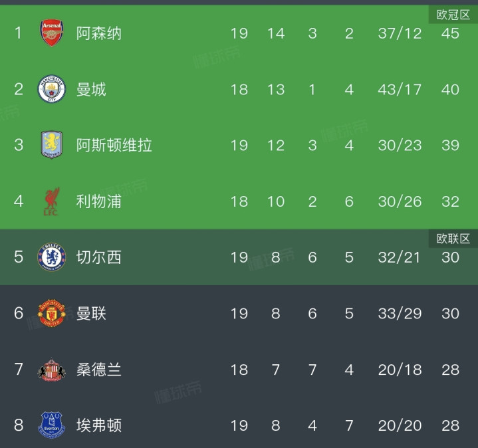The image size is (478, 448).
Task: Click Arsenal's 45 points value
Action: (x=450, y=33)
